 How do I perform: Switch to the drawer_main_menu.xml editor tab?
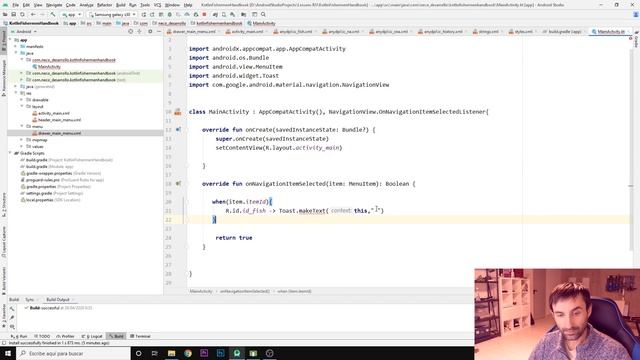194,31
